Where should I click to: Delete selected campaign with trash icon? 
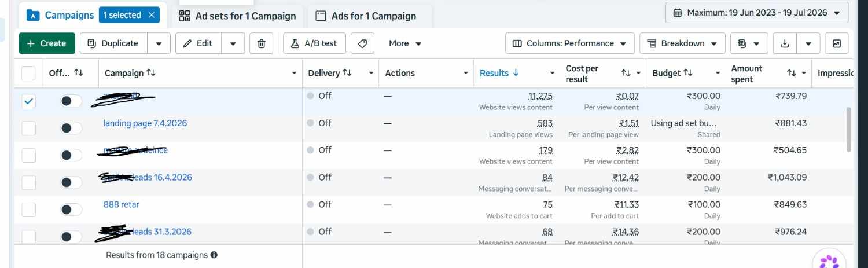click(261, 43)
